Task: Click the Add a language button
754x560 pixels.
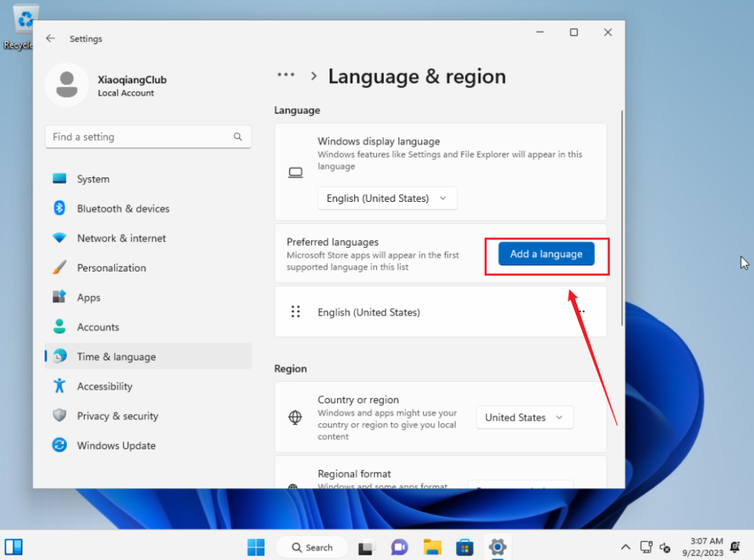Action: click(x=546, y=253)
